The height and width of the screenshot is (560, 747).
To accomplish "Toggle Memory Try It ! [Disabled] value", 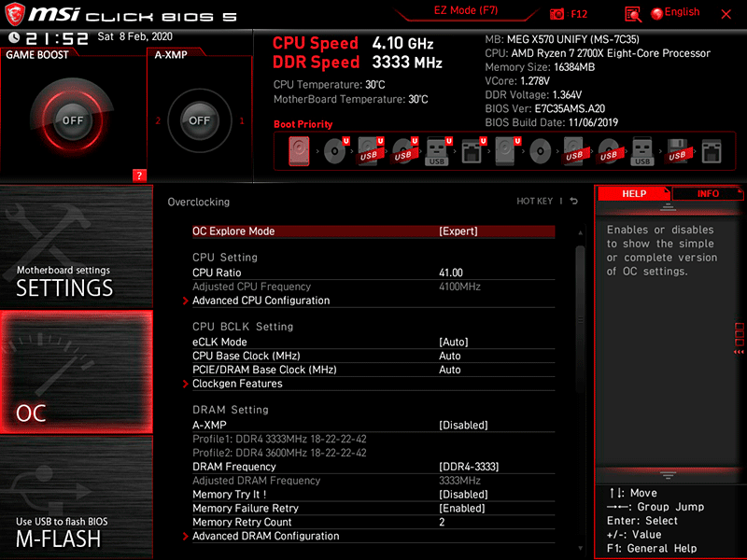I will pos(463,495).
